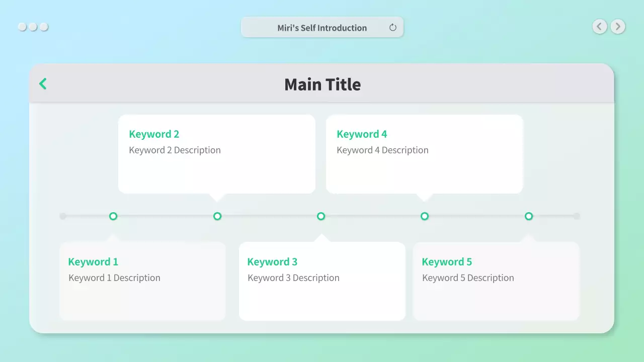Click the gray endpoint at timeline start
The width and height of the screenshot is (644, 362).
click(x=63, y=216)
